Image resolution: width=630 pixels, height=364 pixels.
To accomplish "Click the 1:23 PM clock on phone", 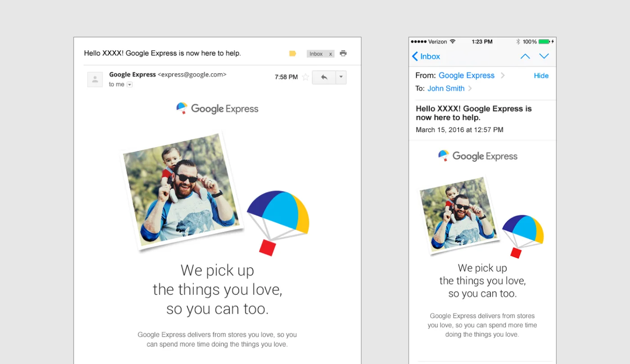I will (x=482, y=41).
